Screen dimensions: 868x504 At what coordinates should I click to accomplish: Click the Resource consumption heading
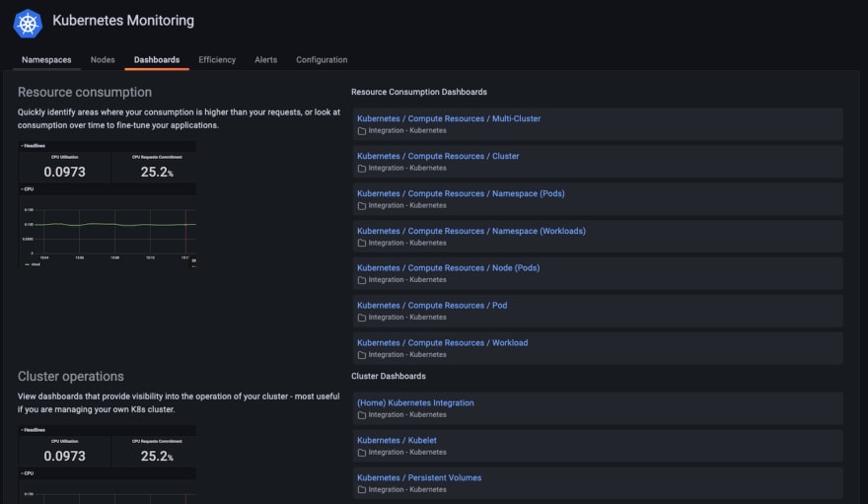tap(85, 92)
